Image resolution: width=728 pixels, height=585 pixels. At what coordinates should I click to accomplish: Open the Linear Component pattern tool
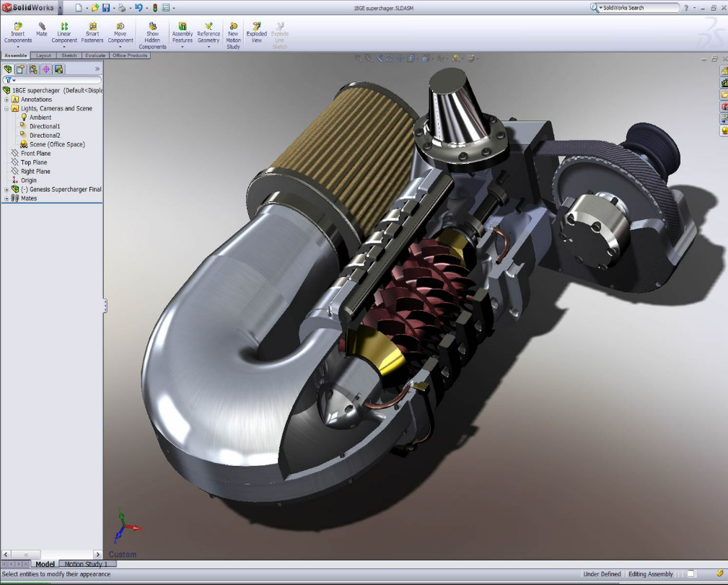pos(64,32)
